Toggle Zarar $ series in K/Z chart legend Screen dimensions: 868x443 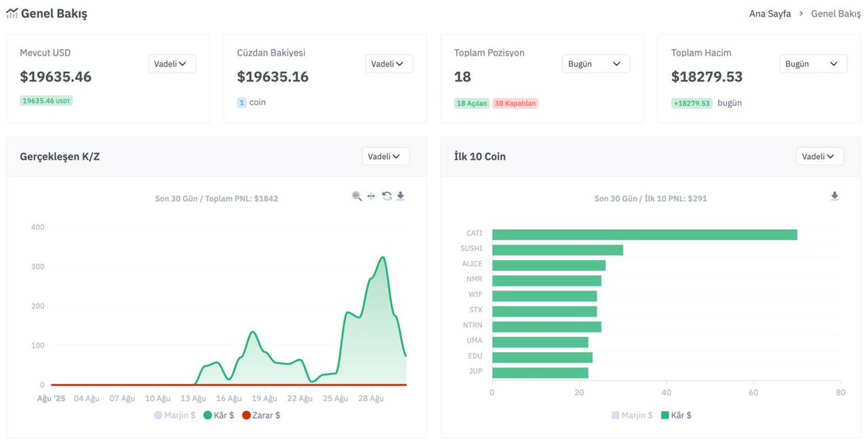click(261, 416)
